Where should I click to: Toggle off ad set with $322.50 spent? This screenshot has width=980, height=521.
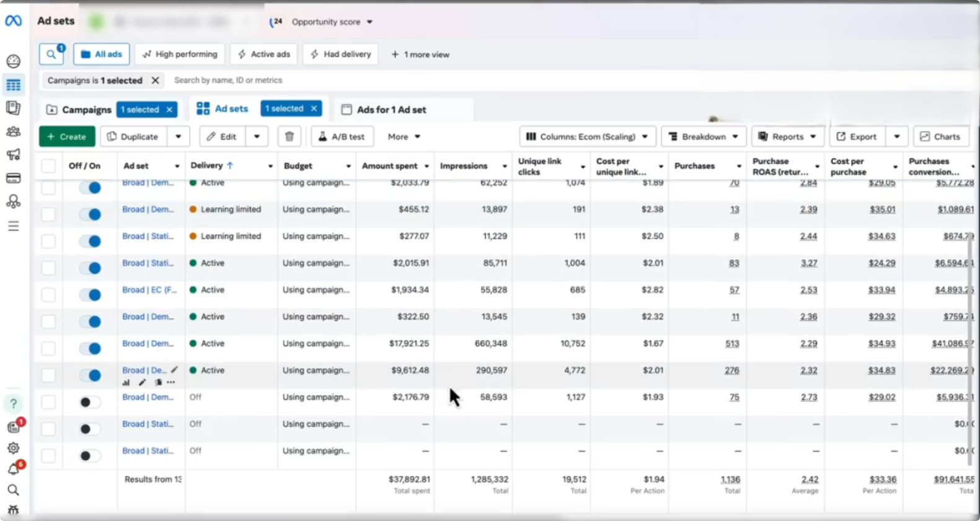pos(90,322)
